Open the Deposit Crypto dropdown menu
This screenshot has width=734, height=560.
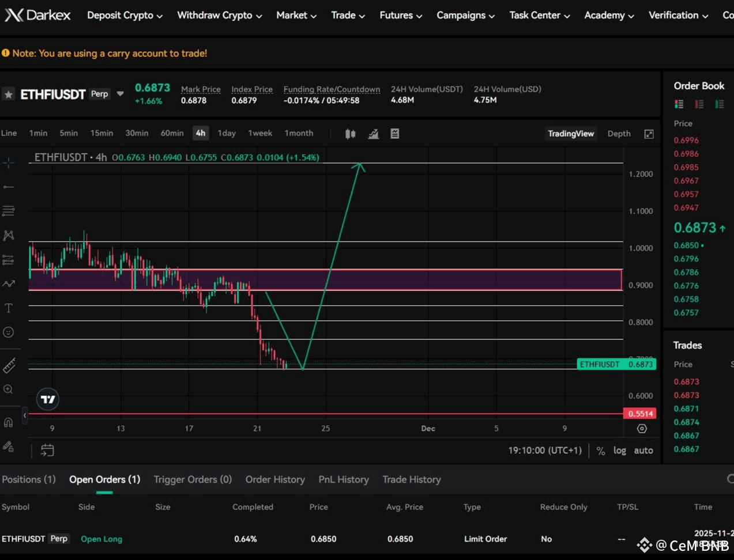click(125, 16)
